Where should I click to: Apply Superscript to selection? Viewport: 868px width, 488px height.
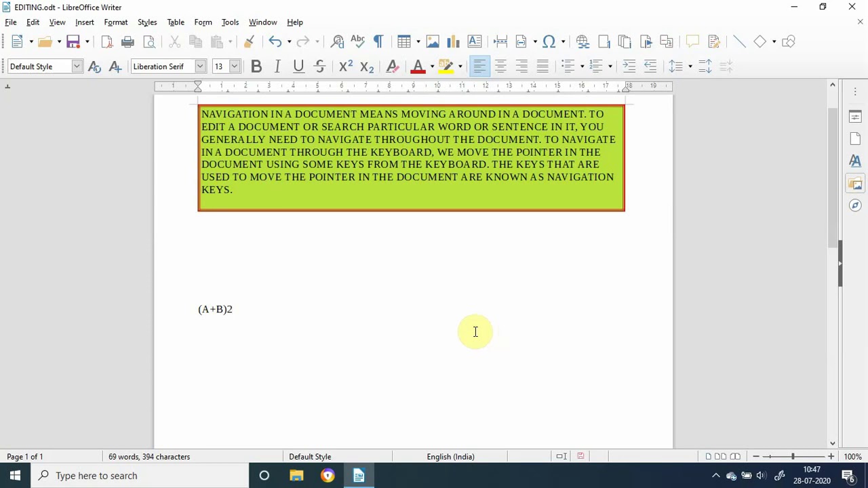click(x=346, y=66)
